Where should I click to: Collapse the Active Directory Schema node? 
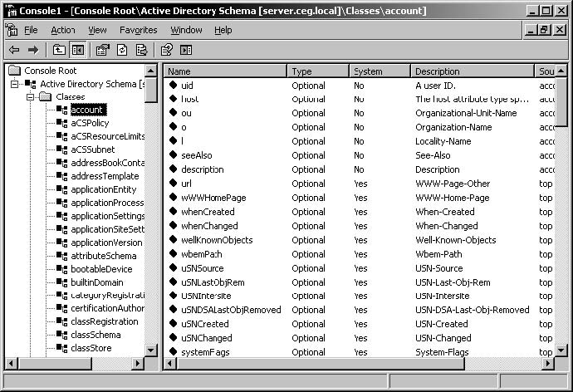15,84
